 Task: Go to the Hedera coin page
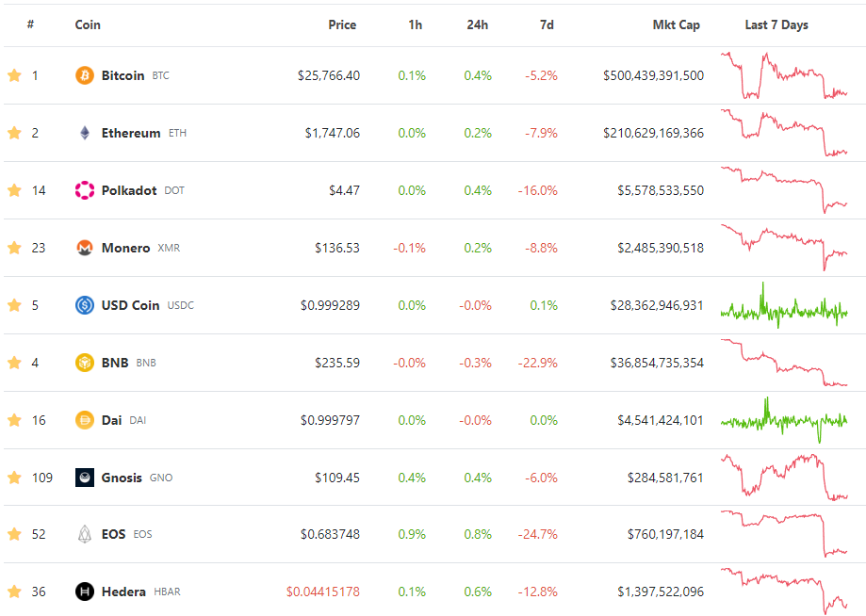(x=123, y=592)
